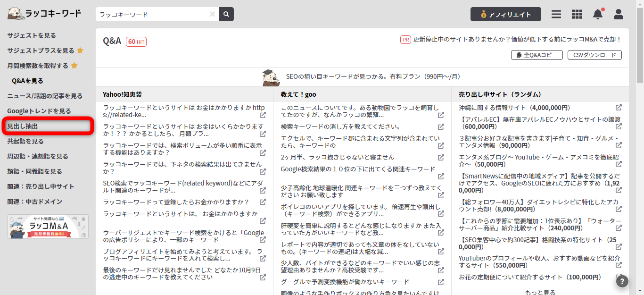
Task: Open external link for ダイエットレシピ account listing
Action: tap(619, 210)
